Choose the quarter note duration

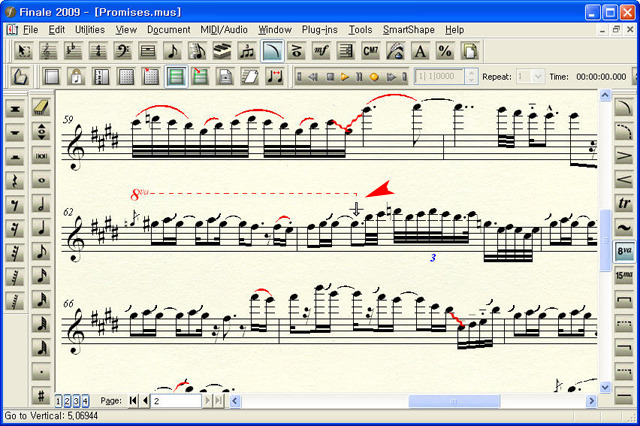(x=41, y=228)
